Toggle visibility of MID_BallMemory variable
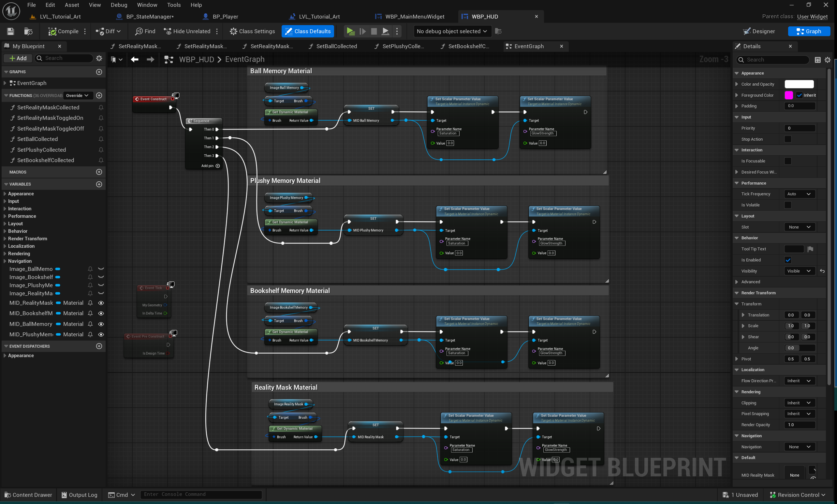This screenshot has width=837, height=504. [101, 324]
